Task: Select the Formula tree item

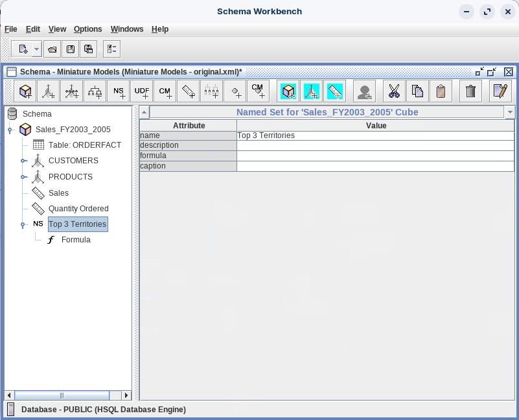Action: 75,240
